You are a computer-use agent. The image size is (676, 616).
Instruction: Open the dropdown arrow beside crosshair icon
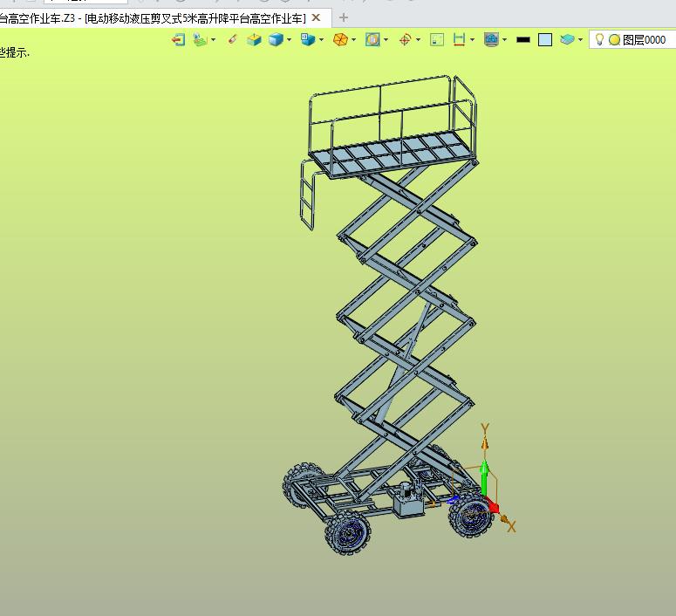coord(418,39)
